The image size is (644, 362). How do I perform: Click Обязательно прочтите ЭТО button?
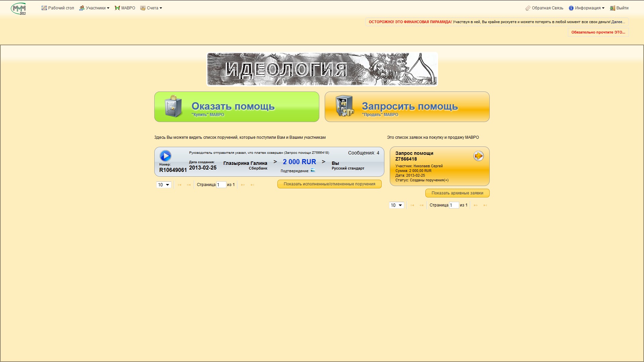(x=598, y=33)
